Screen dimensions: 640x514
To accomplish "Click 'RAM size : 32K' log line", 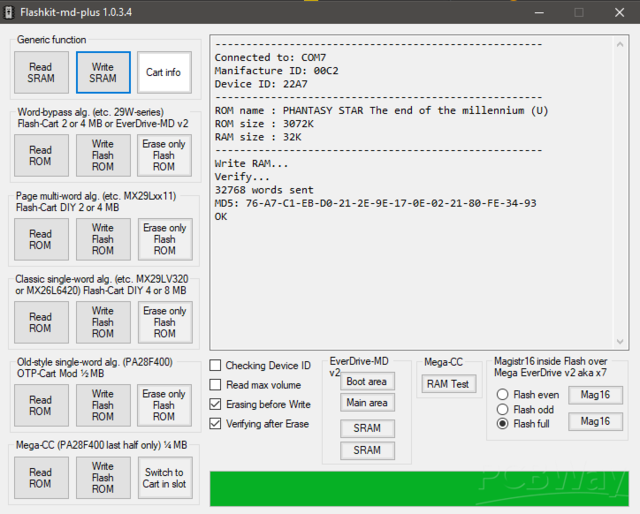I will (258, 137).
